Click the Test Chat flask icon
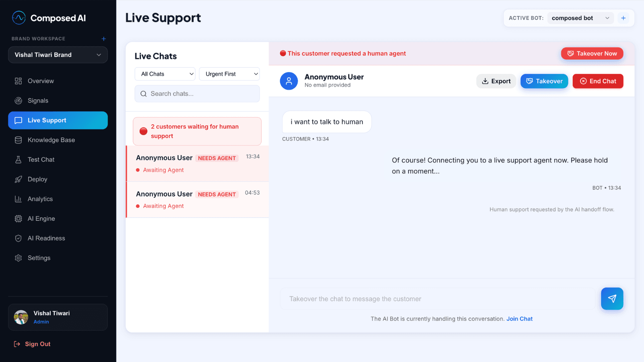The width and height of the screenshot is (644, 362). click(x=18, y=160)
